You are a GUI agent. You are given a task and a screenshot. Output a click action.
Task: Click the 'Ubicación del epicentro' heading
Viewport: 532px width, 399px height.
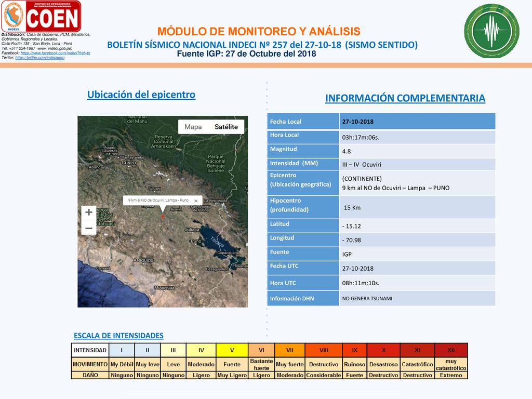[141, 95]
